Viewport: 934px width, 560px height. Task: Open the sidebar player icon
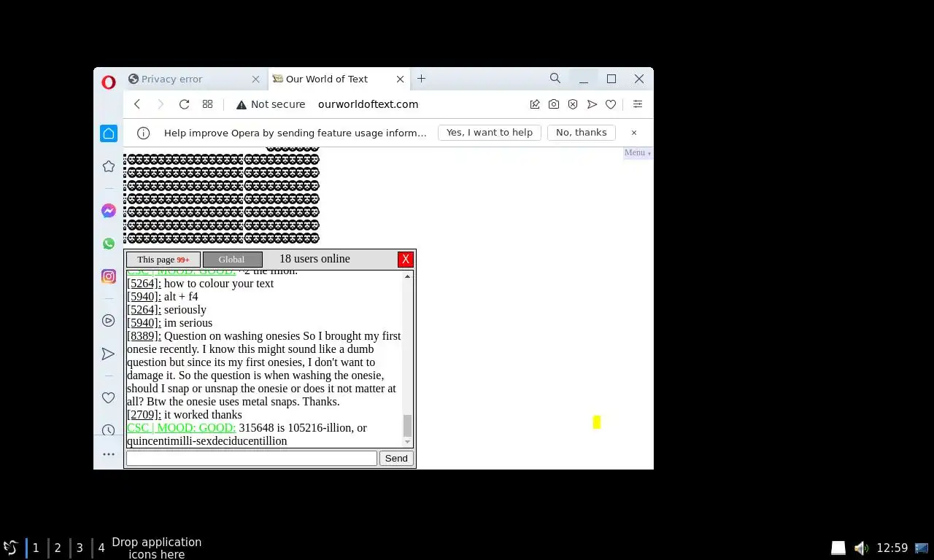pyautogui.click(x=109, y=320)
